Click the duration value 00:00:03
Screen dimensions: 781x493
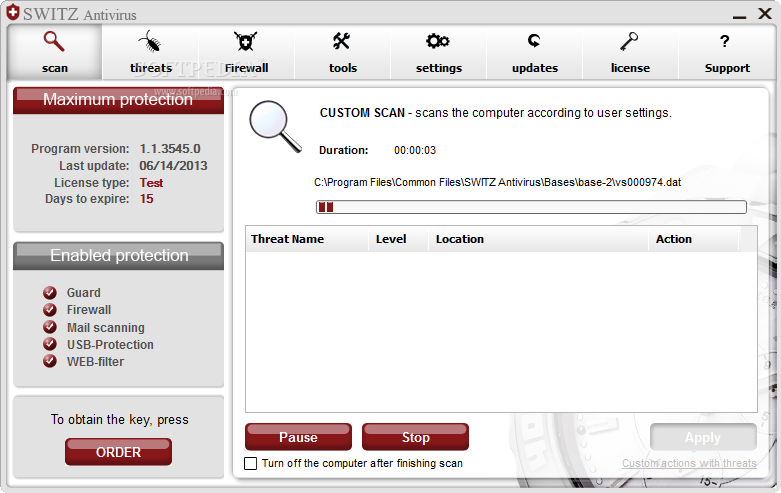[x=415, y=150]
